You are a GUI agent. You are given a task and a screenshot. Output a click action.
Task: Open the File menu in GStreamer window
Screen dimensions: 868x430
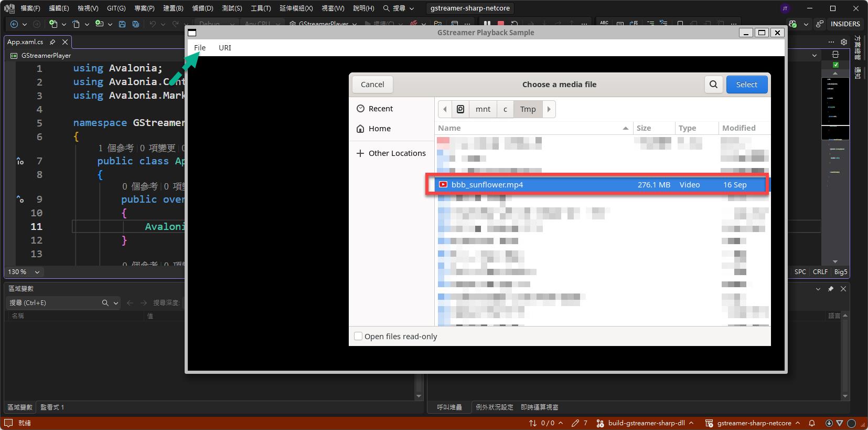(x=200, y=48)
